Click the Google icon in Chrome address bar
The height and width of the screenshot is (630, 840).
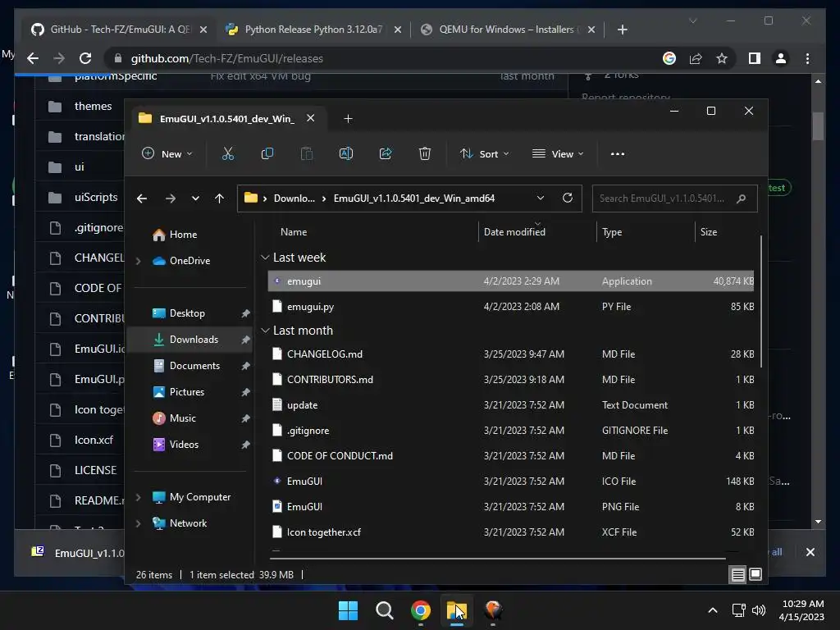tap(669, 58)
